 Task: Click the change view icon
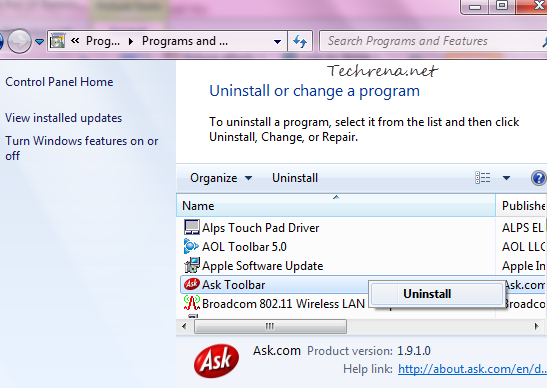tap(483, 178)
